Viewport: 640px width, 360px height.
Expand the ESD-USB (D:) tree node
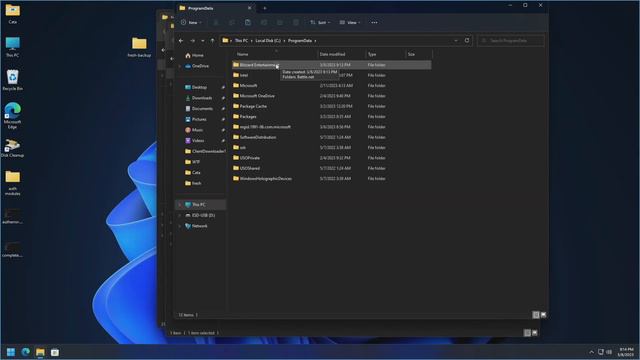point(180,215)
